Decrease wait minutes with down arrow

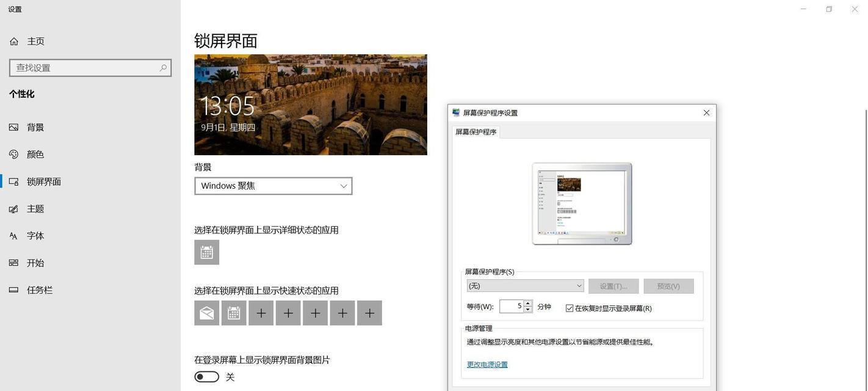pos(528,310)
